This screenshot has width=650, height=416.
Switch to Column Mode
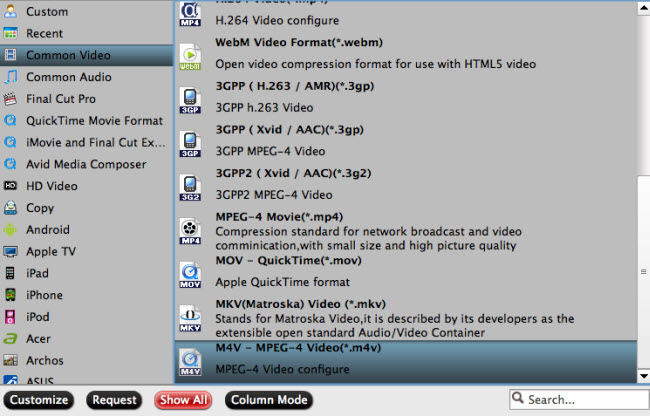[269, 400]
